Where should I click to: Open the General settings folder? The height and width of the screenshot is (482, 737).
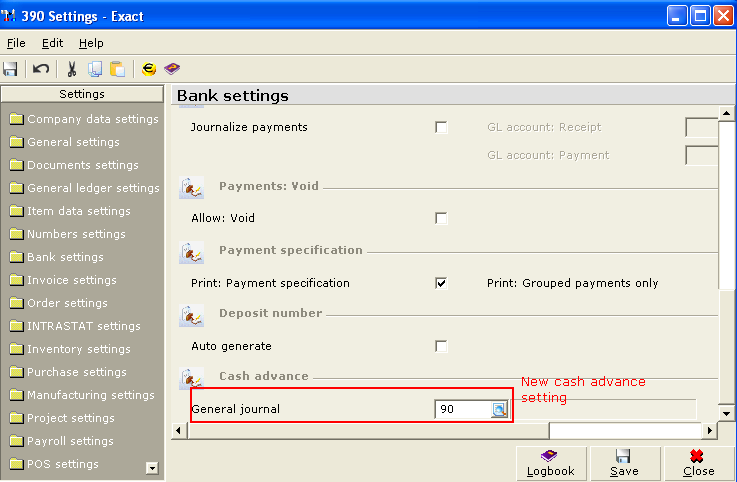[x=64, y=142]
